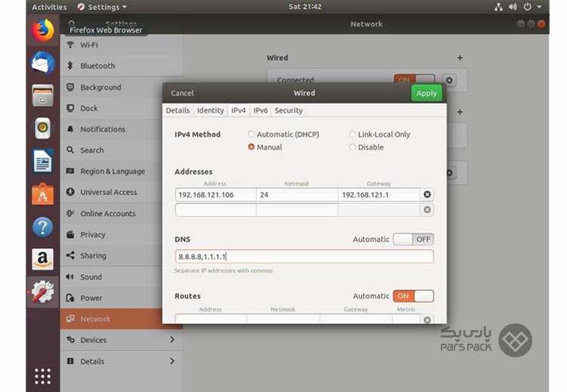Image resolution: width=567 pixels, height=392 pixels.
Task: Click the Settings wrench dock icon
Action: (x=42, y=292)
